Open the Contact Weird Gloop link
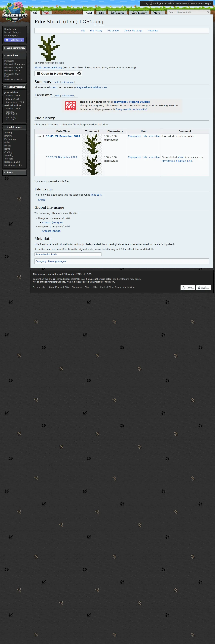This screenshot has width=215, height=644. 110,287
